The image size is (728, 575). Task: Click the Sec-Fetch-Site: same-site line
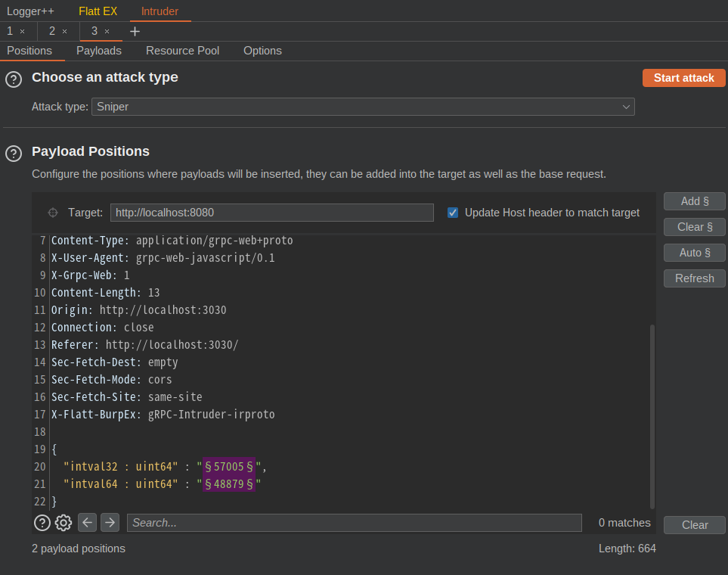tap(127, 397)
